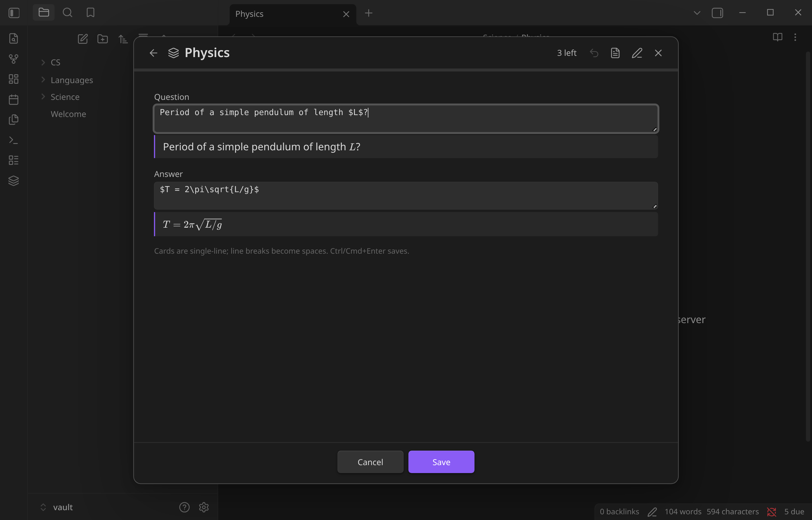The height and width of the screenshot is (520, 812).
Task: Open settings gear icon
Action: pos(204,507)
